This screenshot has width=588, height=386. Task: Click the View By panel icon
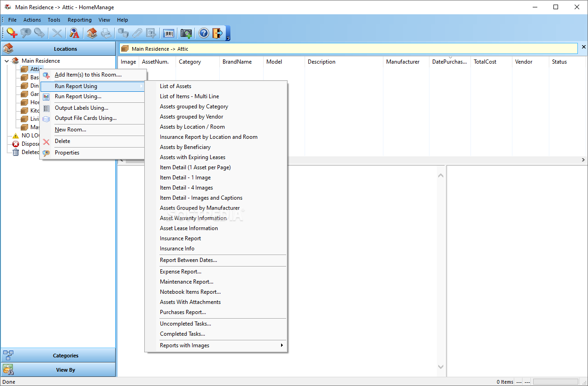coord(8,369)
